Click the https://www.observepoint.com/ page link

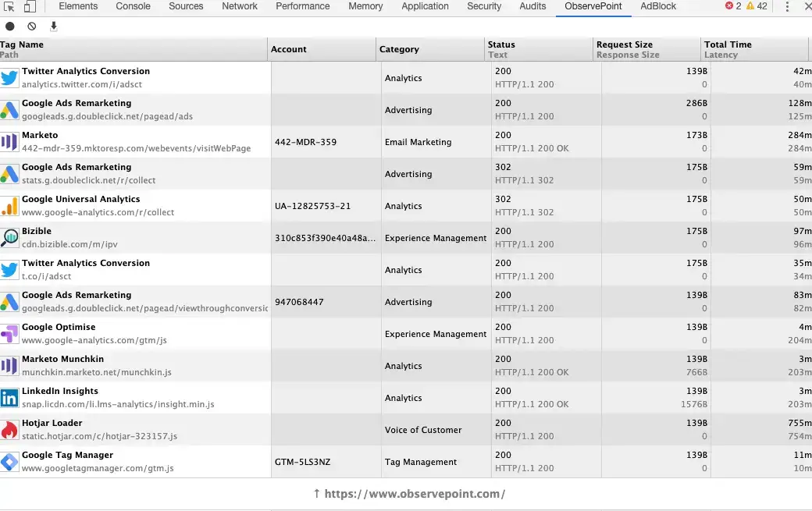click(x=415, y=494)
